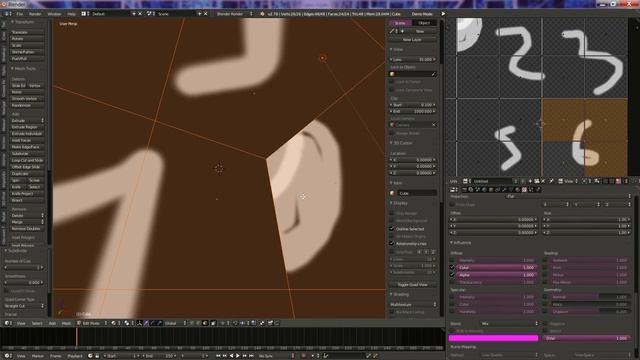
Task: Click the translate manipulator arrow icon
Action: 146,323
